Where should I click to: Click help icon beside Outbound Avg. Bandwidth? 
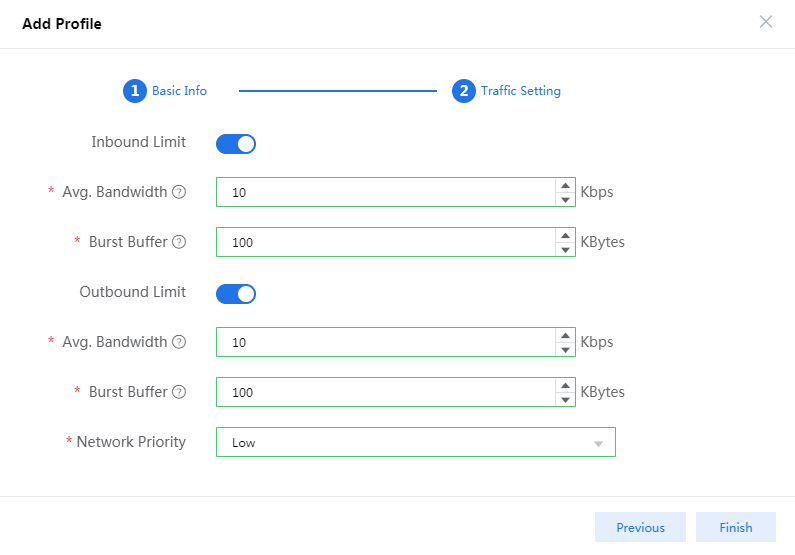pyautogui.click(x=179, y=342)
